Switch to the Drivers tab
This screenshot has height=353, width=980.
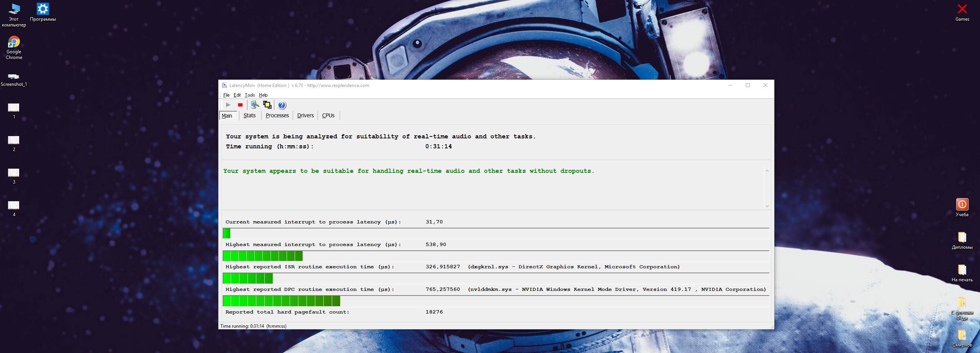coord(305,116)
